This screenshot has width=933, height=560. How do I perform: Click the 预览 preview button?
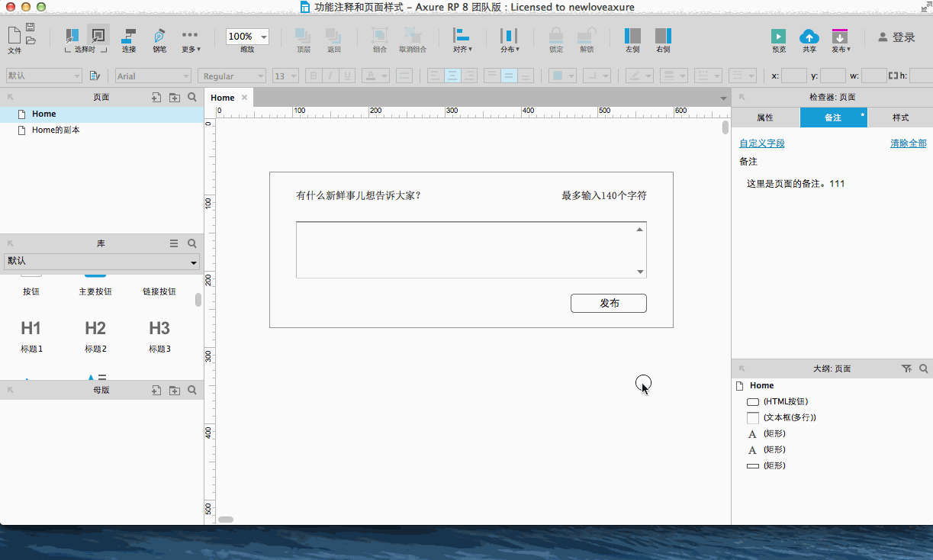pyautogui.click(x=778, y=40)
